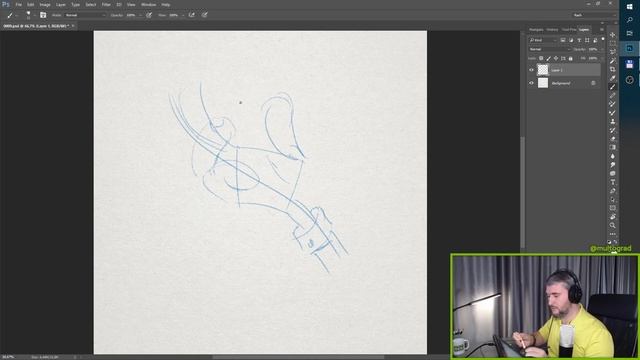Open the File menu
The image size is (640, 360).
(18, 4)
